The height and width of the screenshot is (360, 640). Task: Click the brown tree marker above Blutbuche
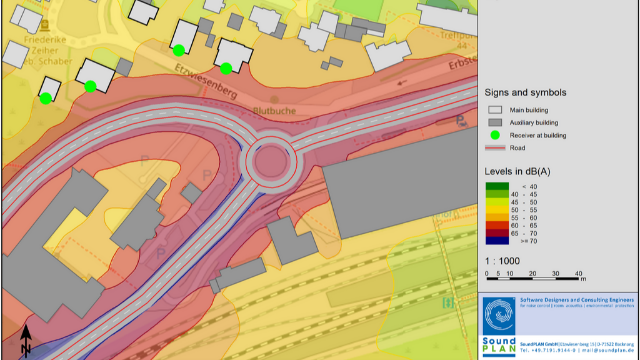point(274,100)
